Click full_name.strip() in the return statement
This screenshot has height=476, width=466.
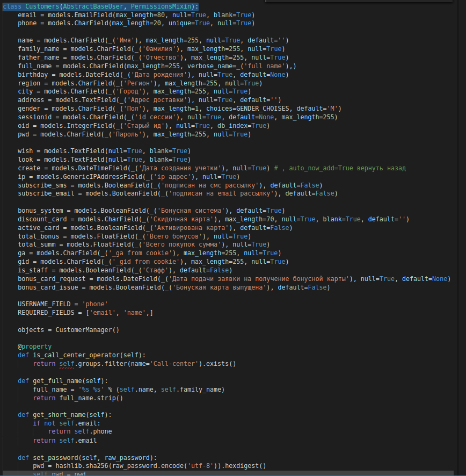[x=91, y=398]
